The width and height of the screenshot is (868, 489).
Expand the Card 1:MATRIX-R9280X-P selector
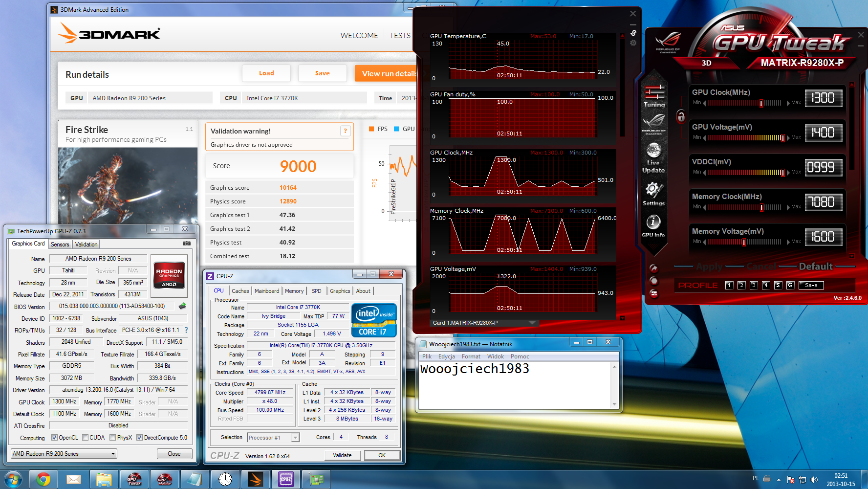(x=532, y=323)
